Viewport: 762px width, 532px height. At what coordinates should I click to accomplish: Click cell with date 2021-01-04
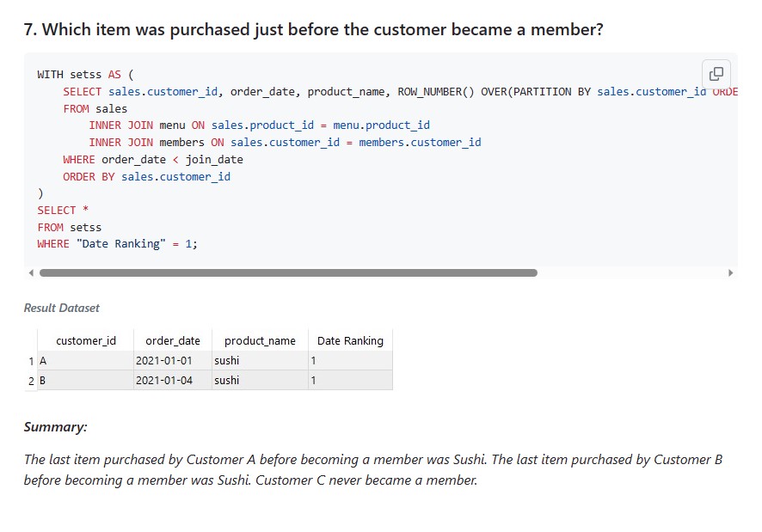pos(173,380)
